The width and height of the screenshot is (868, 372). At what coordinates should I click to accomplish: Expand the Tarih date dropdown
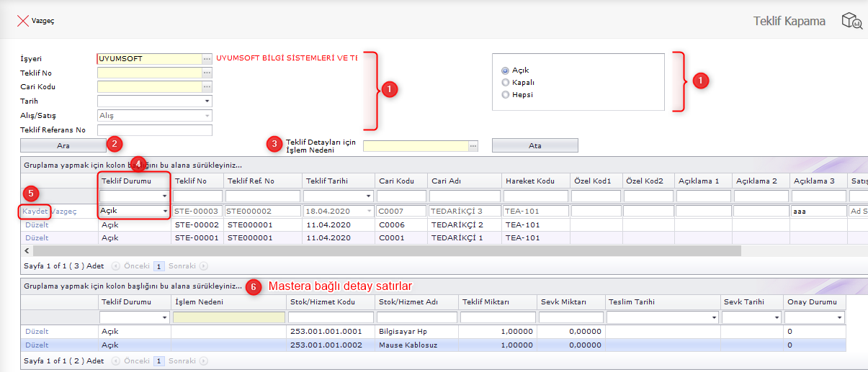[x=207, y=101]
